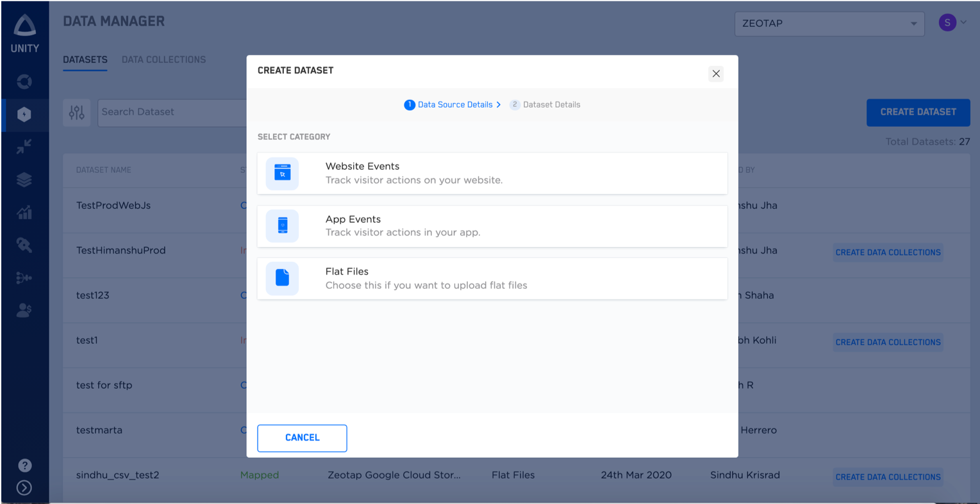Click the dataset filter sliders icon
The image size is (980, 504).
[77, 113]
